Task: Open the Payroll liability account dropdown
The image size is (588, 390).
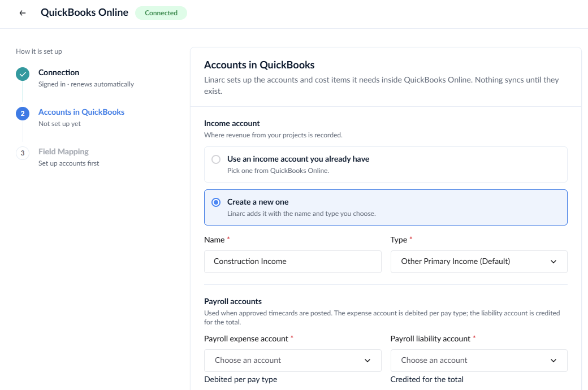Action: click(479, 361)
